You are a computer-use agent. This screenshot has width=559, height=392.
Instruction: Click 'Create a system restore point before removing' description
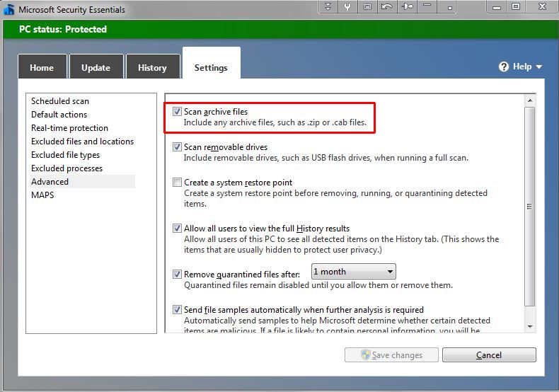click(335, 199)
